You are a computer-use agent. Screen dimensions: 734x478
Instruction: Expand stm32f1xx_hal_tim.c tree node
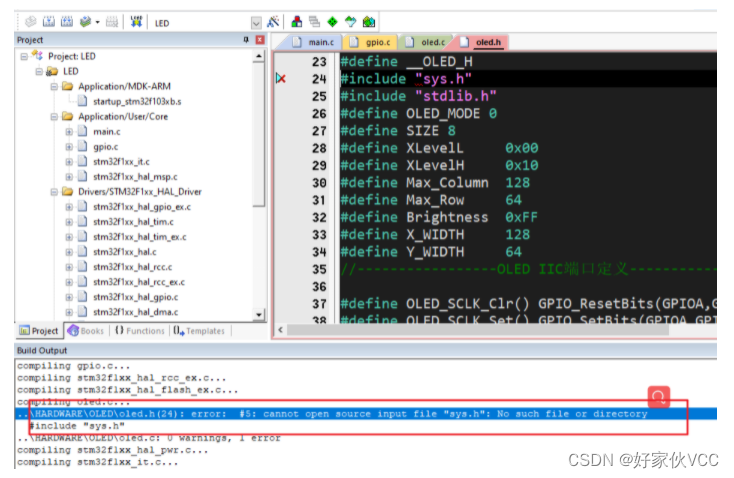[x=69, y=222]
